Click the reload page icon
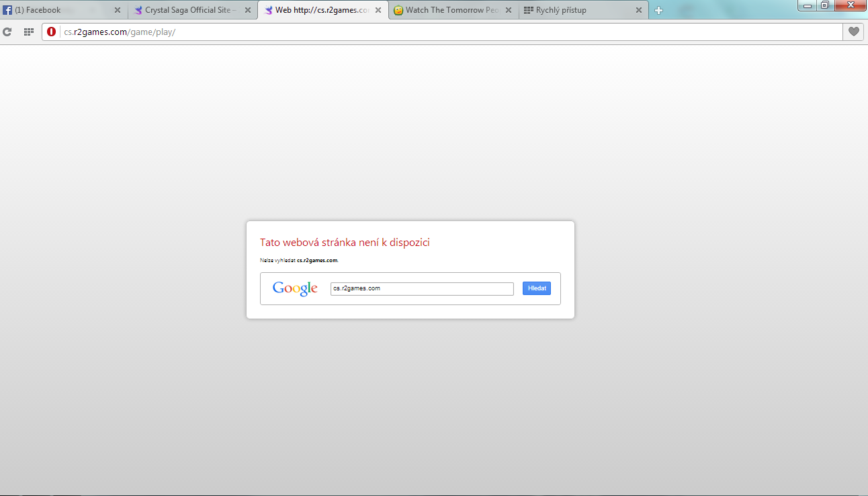This screenshot has height=496, width=868. 8,32
